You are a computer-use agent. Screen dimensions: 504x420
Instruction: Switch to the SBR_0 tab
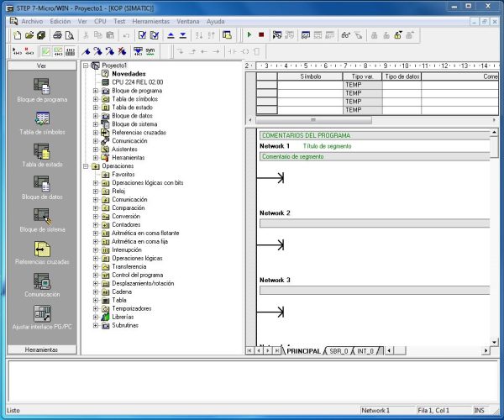tap(339, 351)
